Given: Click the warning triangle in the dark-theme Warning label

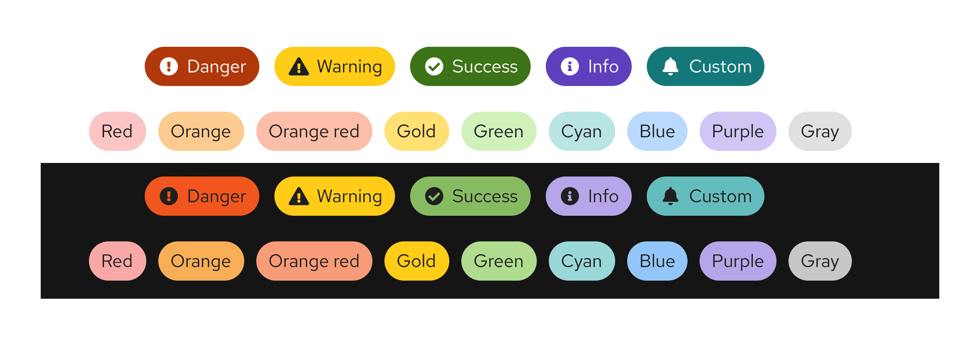Looking at the screenshot, I should pos(299,197).
